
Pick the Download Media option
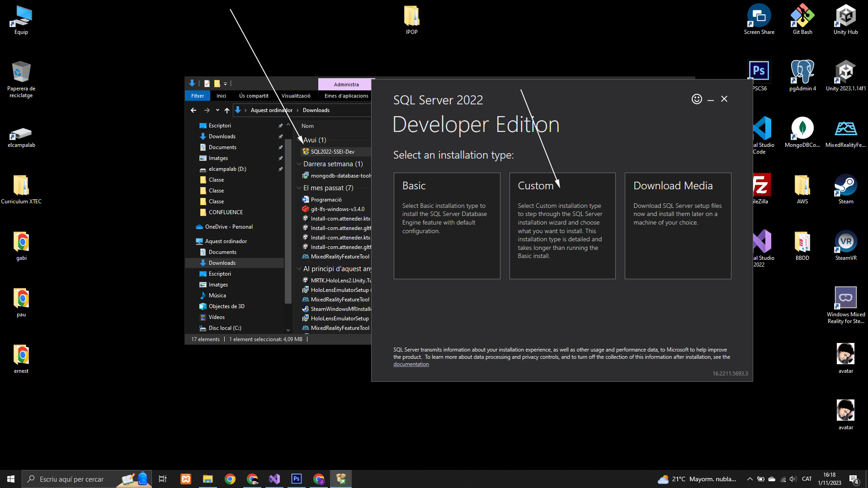tap(678, 225)
